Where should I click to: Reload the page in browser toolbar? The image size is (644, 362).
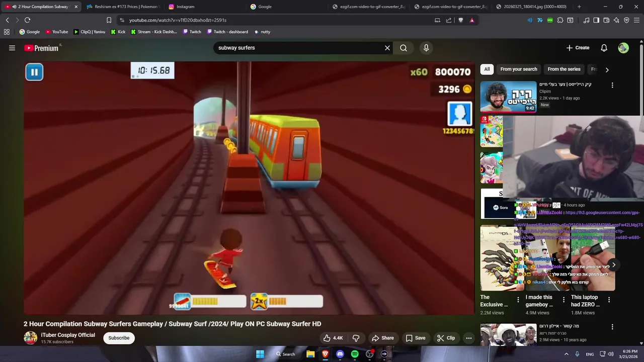click(x=27, y=20)
